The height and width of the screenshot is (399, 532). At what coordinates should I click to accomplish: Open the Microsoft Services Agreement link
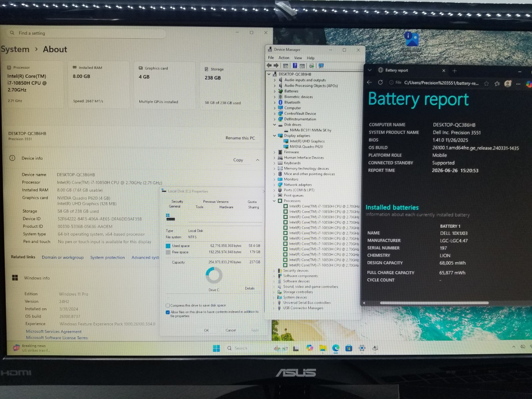point(54,332)
